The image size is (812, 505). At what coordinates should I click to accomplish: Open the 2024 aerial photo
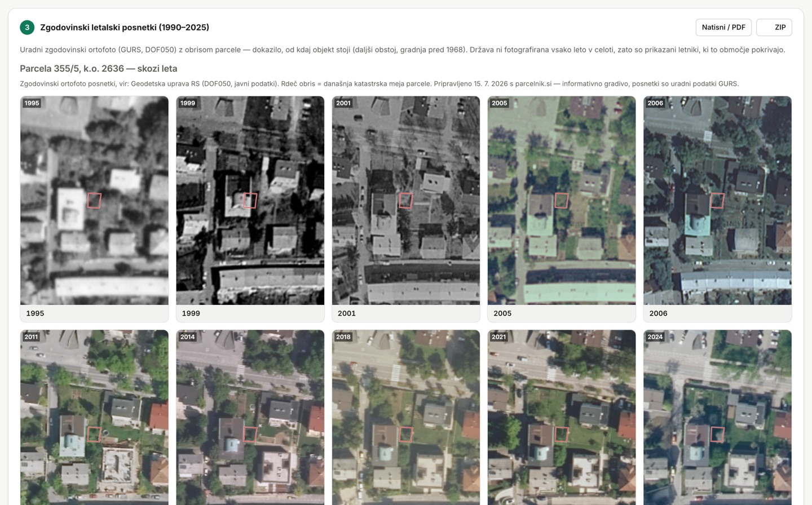(x=717, y=418)
